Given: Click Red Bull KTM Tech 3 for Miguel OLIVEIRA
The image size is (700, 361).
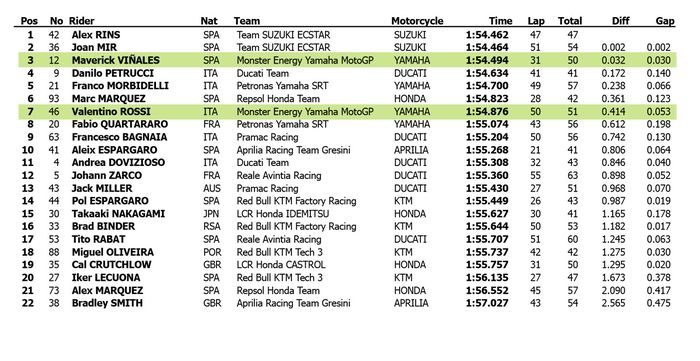Looking at the screenshot, I should (x=279, y=252).
